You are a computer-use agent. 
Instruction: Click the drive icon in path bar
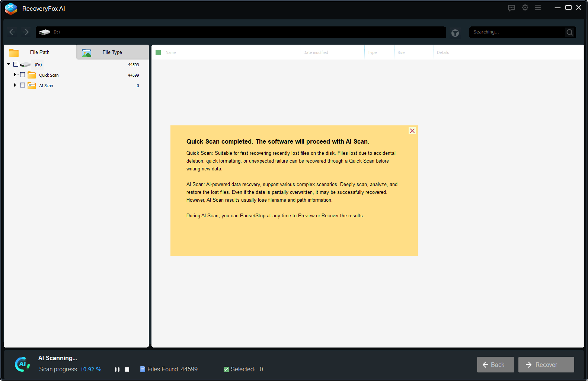click(x=44, y=32)
